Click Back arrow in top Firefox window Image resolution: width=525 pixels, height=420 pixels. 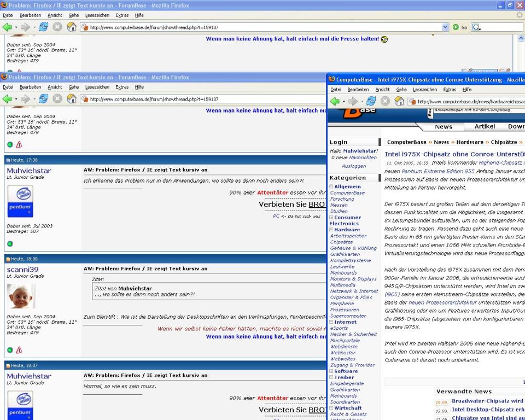(7, 27)
